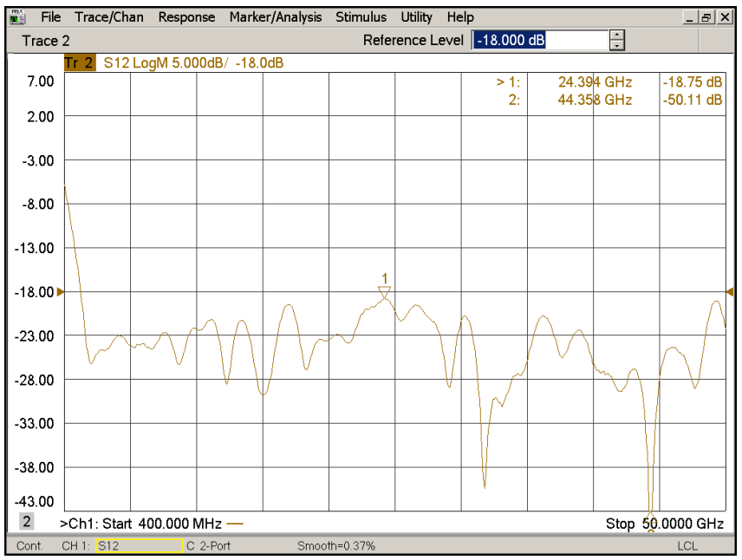Select marker 1 triangle on the trace
The height and width of the screenshot is (560, 742).
tap(385, 292)
